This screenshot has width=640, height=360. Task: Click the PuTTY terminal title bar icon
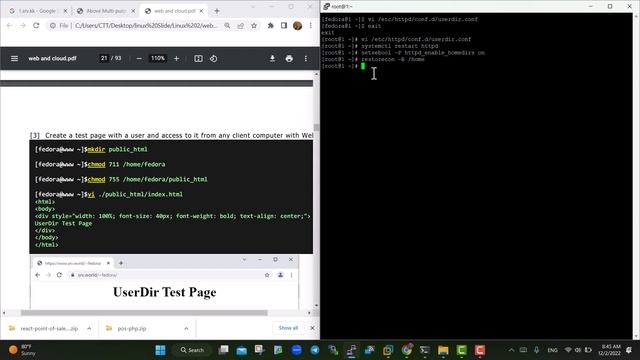327,6
